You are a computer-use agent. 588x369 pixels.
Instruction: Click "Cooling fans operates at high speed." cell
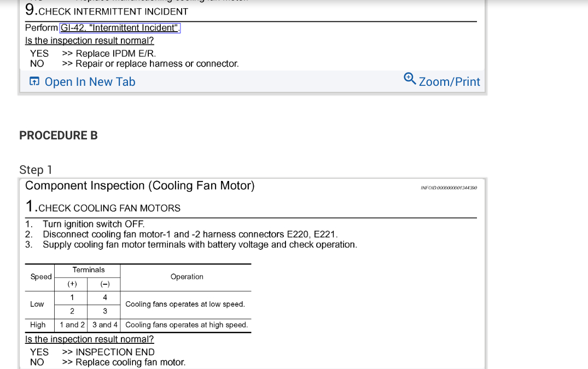pyautogui.click(x=187, y=325)
